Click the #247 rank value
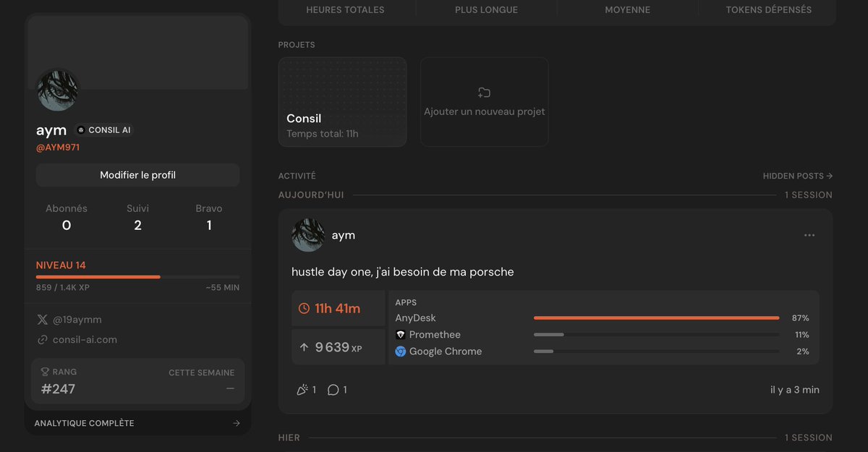The image size is (868, 452). (x=58, y=389)
